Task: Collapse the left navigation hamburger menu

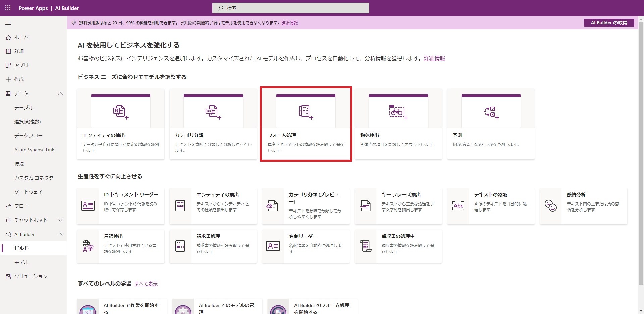Action: pyautogui.click(x=8, y=23)
